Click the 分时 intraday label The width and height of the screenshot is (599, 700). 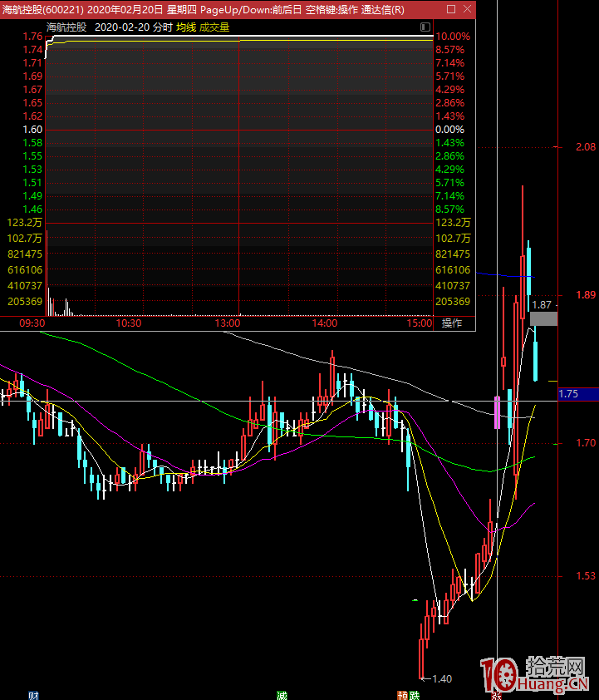pos(163,27)
